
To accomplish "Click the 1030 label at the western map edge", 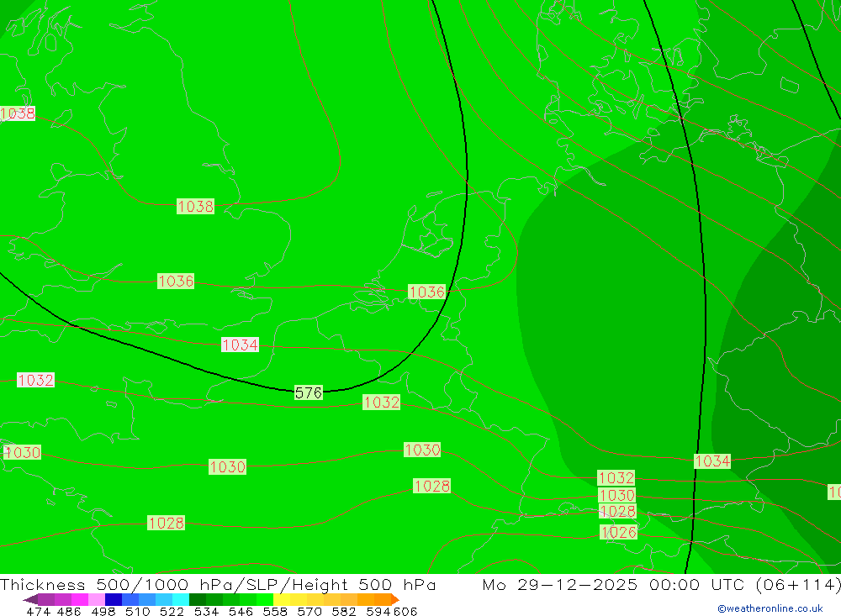I will pyautogui.click(x=22, y=452).
